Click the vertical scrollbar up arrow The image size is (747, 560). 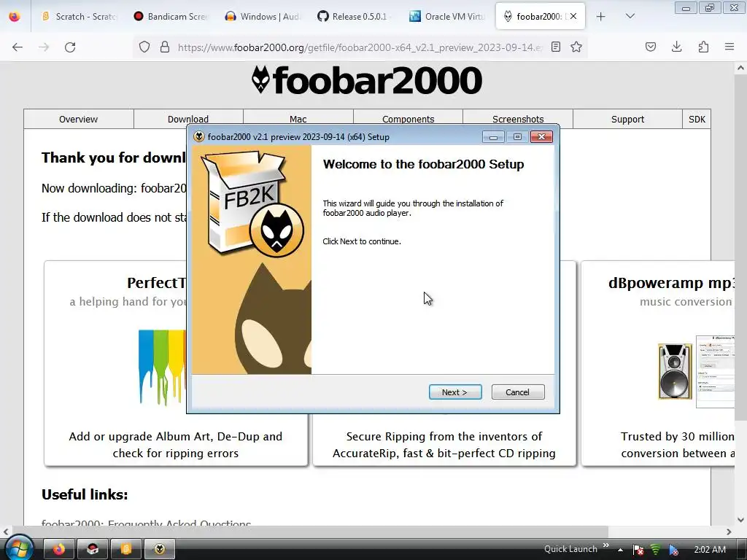point(740,68)
